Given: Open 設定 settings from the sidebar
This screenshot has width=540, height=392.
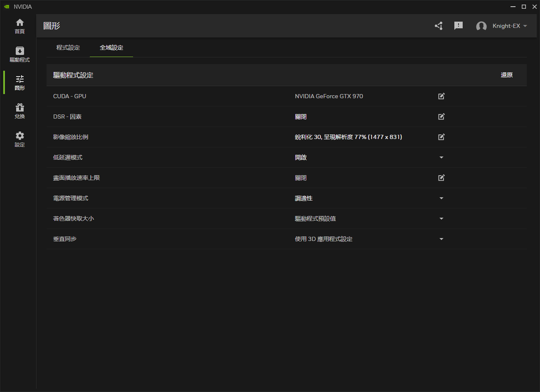Looking at the screenshot, I should click(x=20, y=139).
